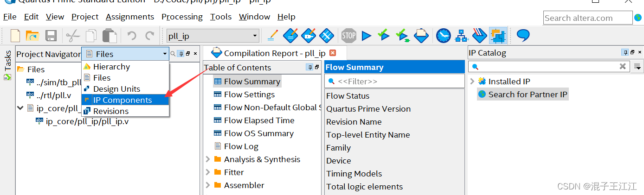Choose Revisions in dropdown list
The height and width of the screenshot is (195, 644).
[x=125, y=111]
